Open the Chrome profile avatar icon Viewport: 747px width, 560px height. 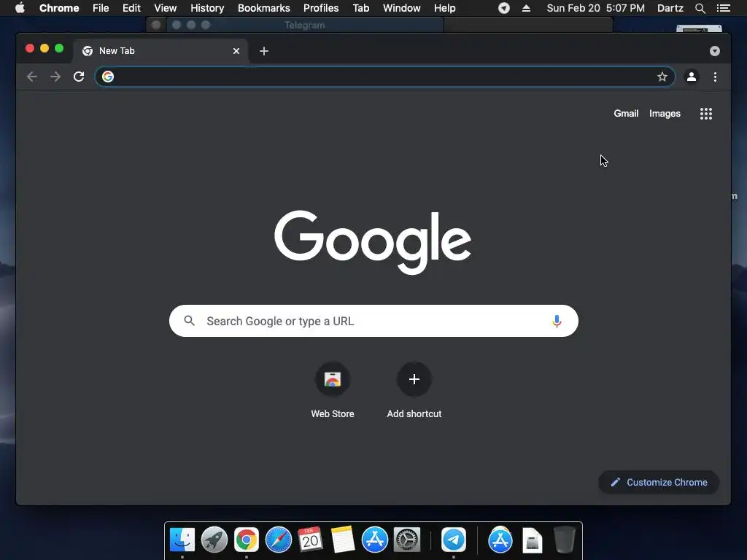pos(692,77)
